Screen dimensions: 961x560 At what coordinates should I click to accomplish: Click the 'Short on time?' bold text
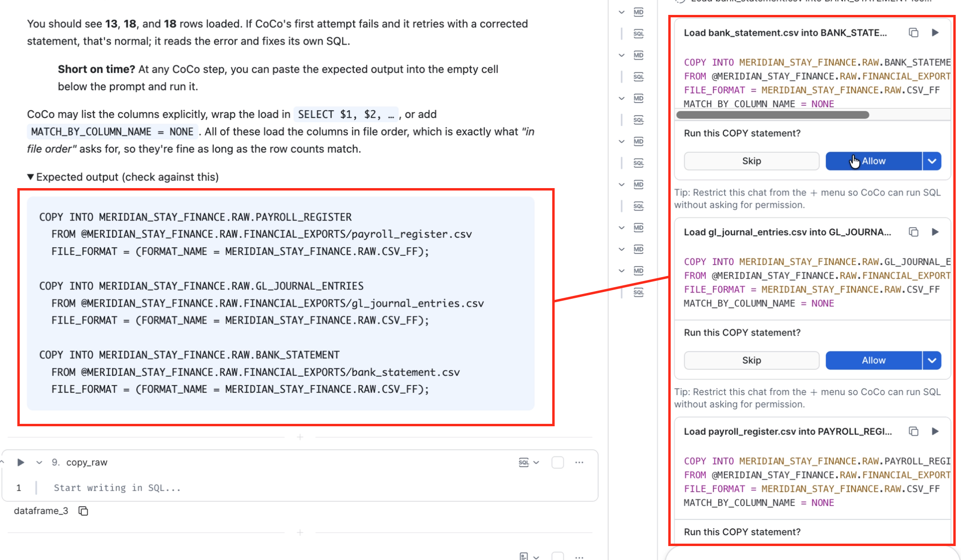pos(96,69)
